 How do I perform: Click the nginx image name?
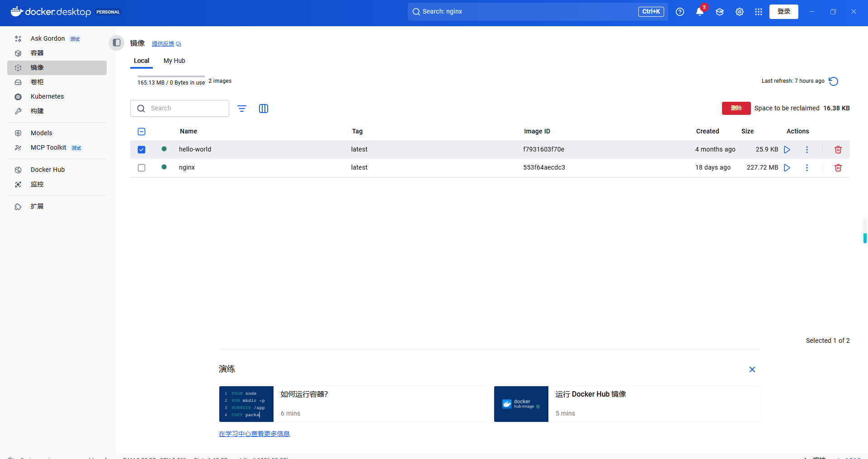[x=187, y=168]
